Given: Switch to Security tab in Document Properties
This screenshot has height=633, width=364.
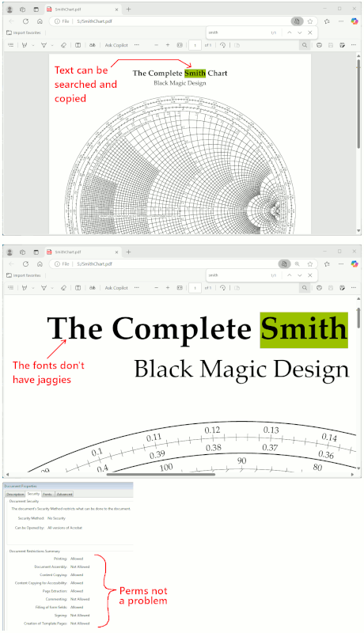Looking at the screenshot, I should pyautogui.click(x=33, y=494).
